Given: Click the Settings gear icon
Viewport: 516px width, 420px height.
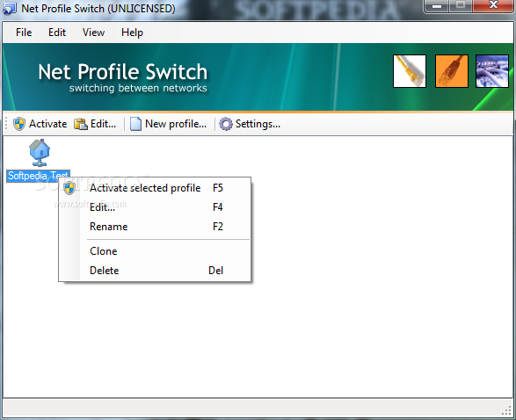Looking at the screenshot, I should (226, 124).
